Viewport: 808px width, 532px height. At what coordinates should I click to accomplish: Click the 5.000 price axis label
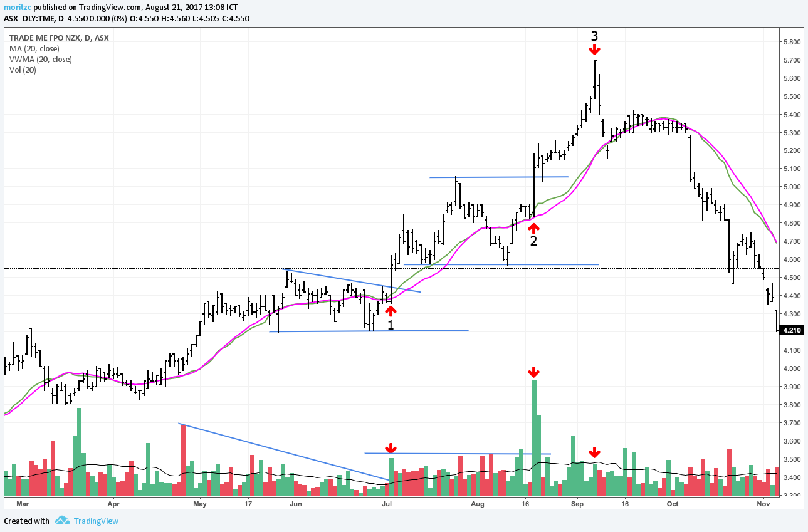(x=792, y=187)
